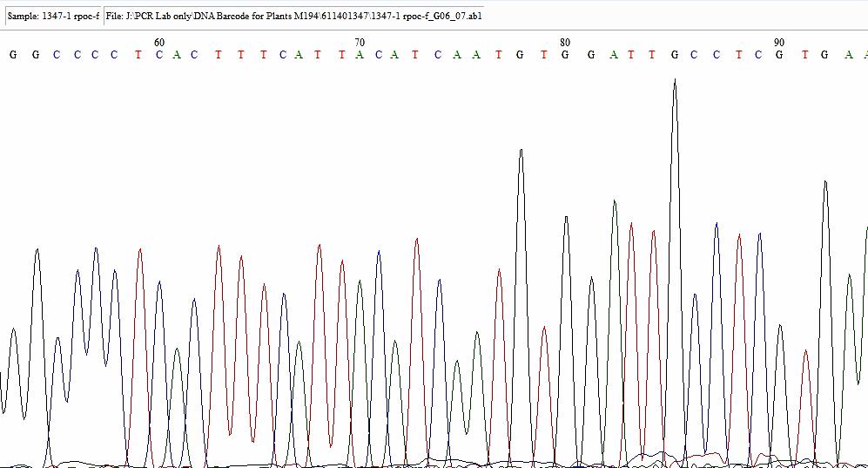Select position number 90 on the ruler

779,43
